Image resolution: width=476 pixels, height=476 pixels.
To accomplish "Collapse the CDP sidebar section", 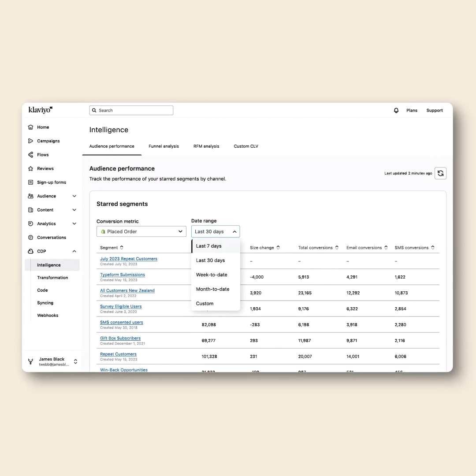I will 74,251.
